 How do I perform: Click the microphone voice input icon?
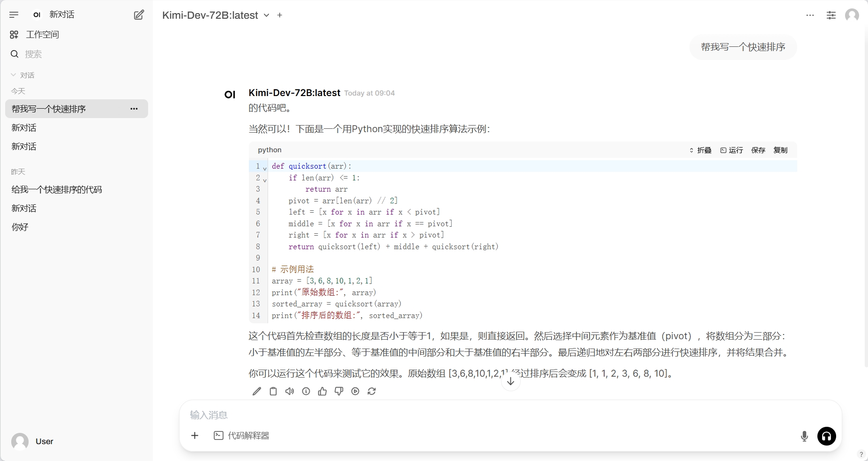click(804, 436)
